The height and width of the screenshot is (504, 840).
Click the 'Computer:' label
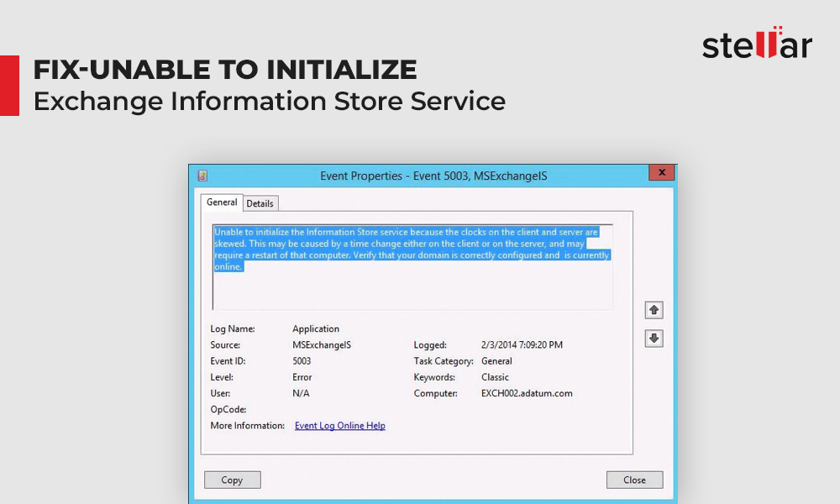point(435,393)
